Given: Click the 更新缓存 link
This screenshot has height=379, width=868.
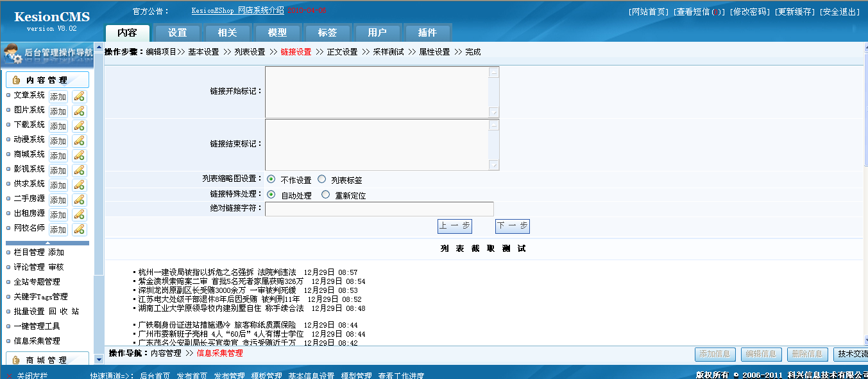Looking at the screenshot, I should pyautogui.click(x=795, y=12).
